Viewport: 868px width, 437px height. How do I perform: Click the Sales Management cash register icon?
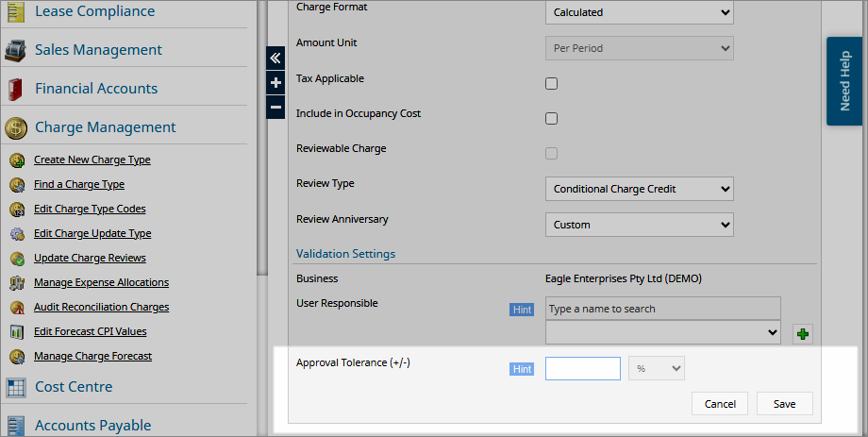coord(15,50)
